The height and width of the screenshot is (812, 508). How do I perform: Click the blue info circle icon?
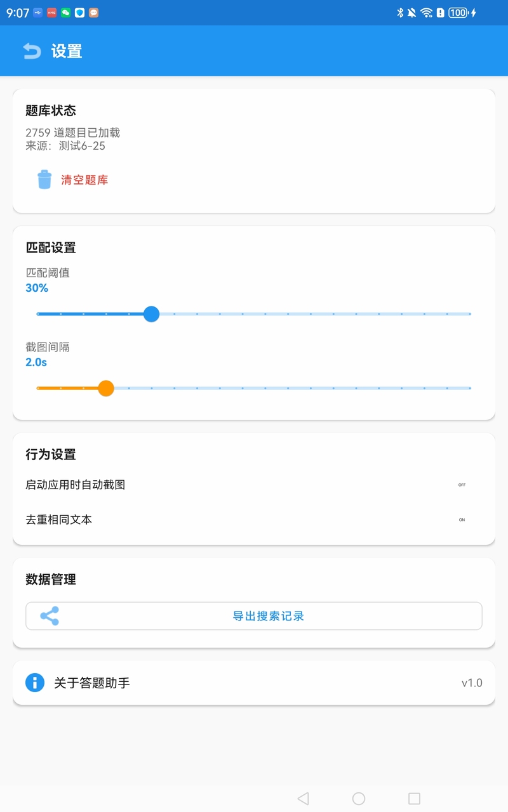click(x=35, y=683)
